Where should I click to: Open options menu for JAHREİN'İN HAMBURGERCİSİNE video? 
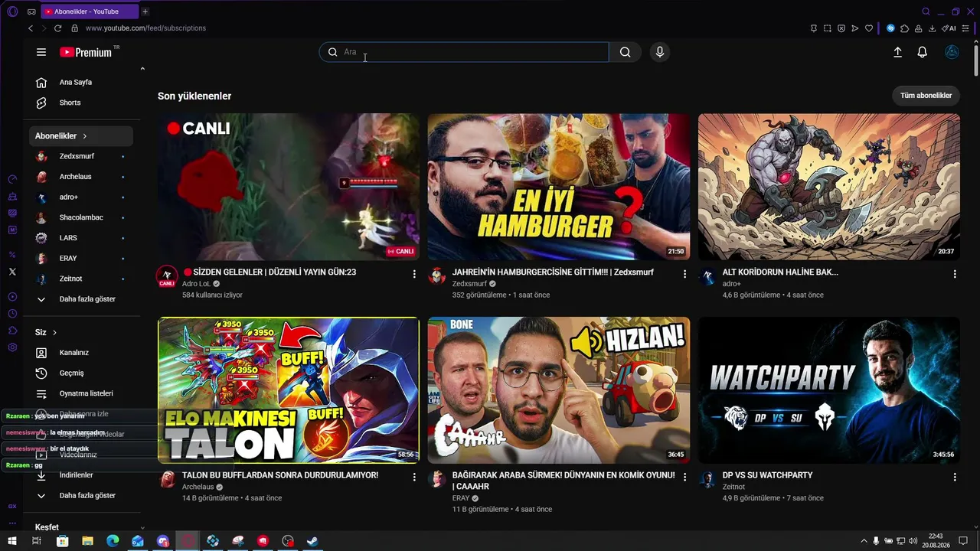pos(685,274)
